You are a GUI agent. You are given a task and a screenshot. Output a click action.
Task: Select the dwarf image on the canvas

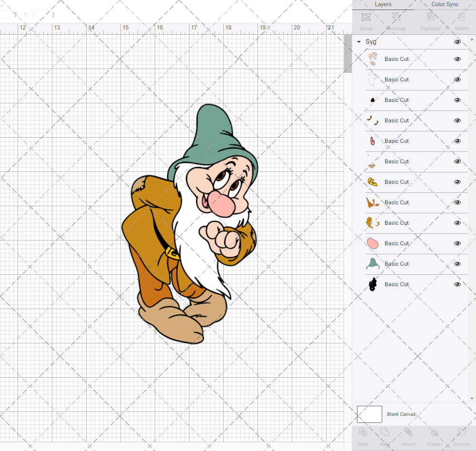(x=190, y=224)
